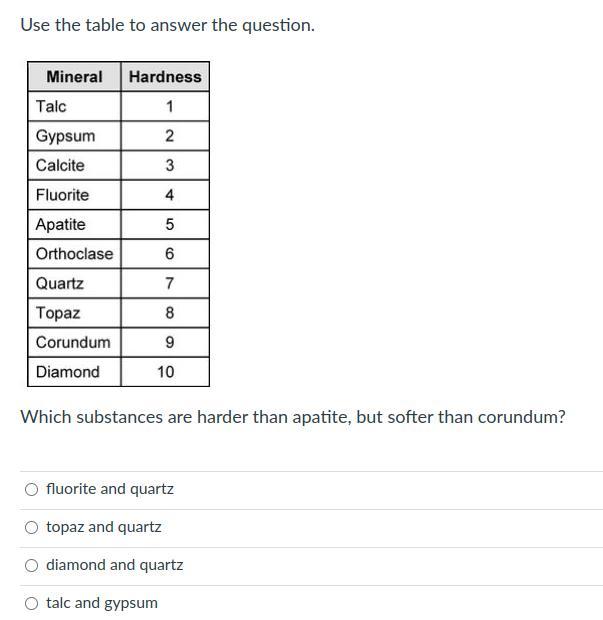Select the Corundum table cell
Image resolution: width=603 pixels, height=620 pixels.
(x=73, y=342)
